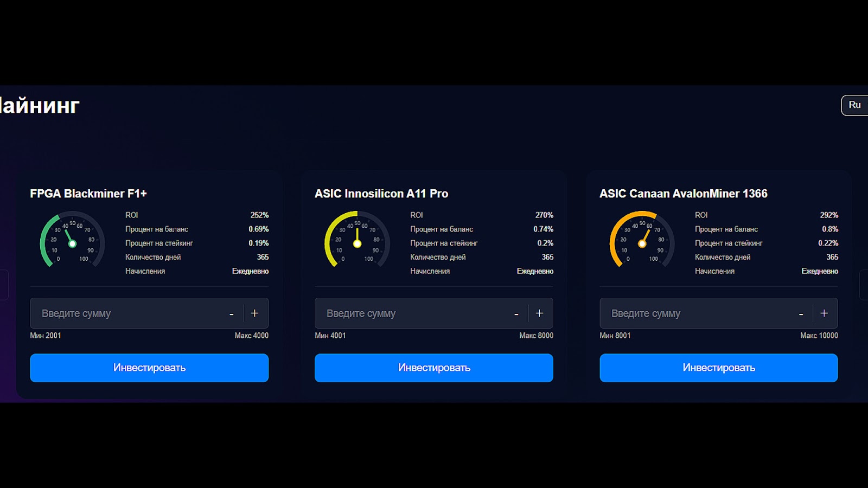Image resolution: width=868 pixels, height=488 pixels.
Task: Click plus stepper on ASIC Innosilicon A11 Pro card
Action: tap(539, 313)
